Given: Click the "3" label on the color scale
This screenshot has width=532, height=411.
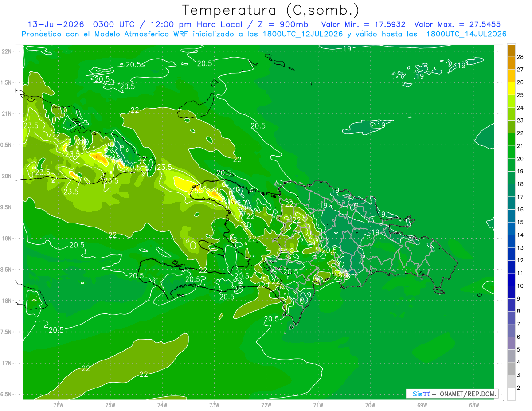Looking at the screenshot, I should coord(519,375).
